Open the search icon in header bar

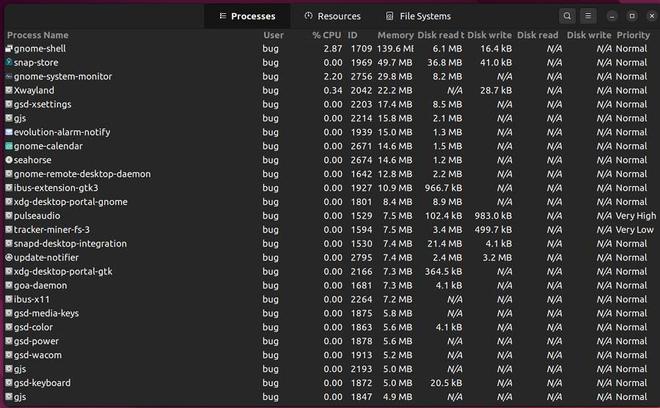click(x=567, y=16)
